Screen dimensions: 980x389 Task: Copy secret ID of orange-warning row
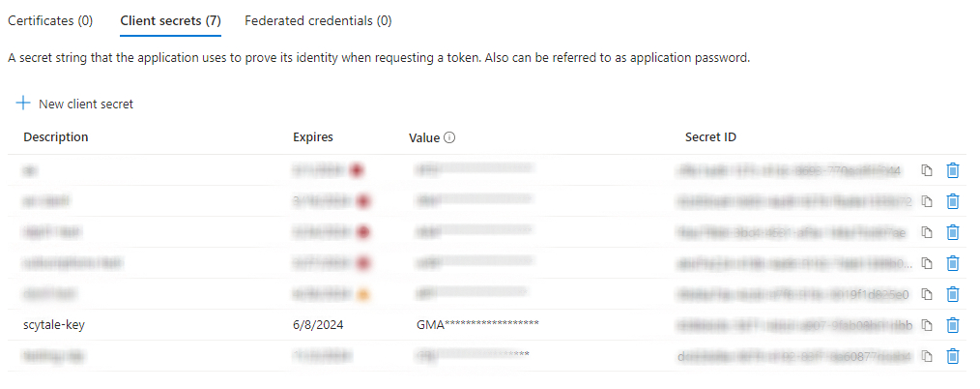pos(926,294)
